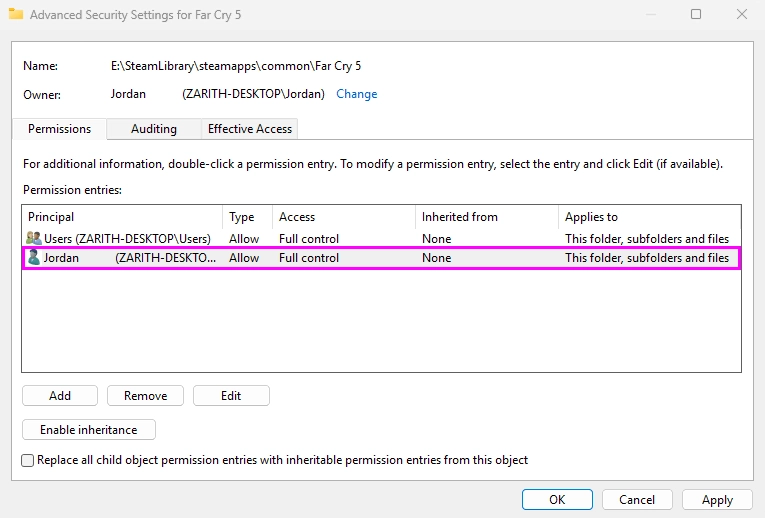
Task: Sort by the Access column header
Action: click(x=344, y=217)
